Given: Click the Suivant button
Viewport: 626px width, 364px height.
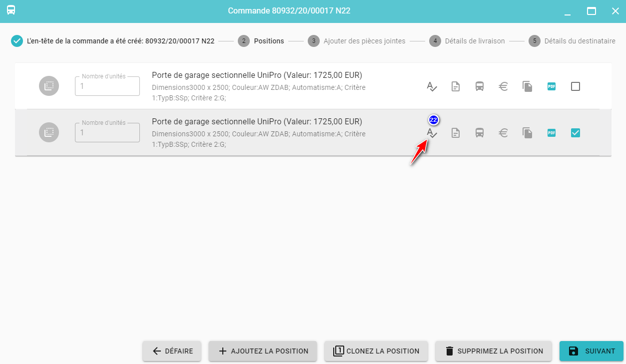Looking at the screenshot, I should coord(591,351).
